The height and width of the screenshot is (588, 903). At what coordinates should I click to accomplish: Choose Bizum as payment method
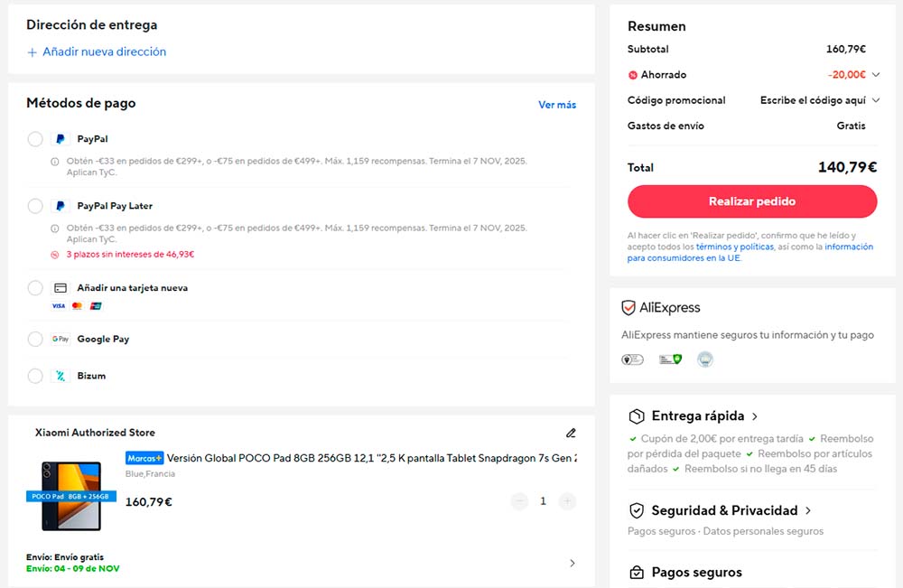pyautogui.click(x=35, y=376)
